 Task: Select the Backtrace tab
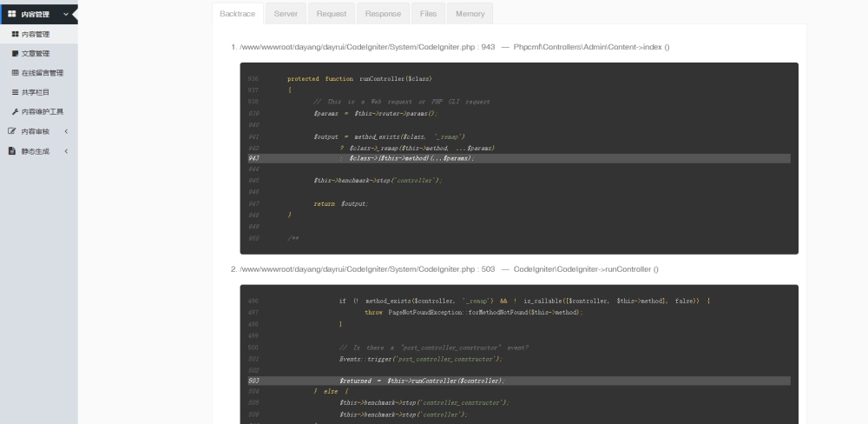[x=238, y=14]
